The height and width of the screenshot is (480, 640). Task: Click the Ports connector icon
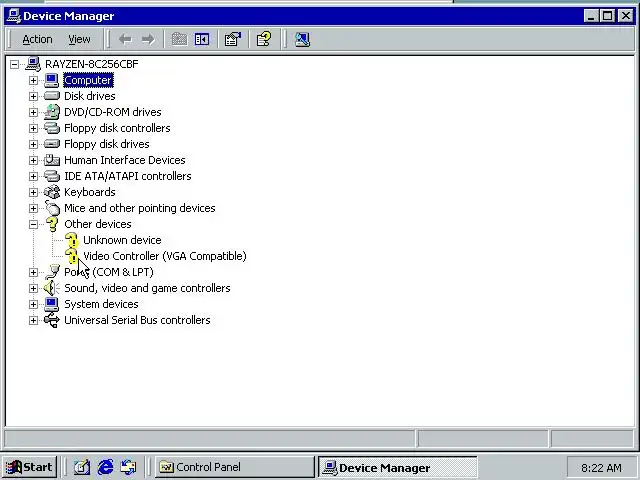pos(52,272)
